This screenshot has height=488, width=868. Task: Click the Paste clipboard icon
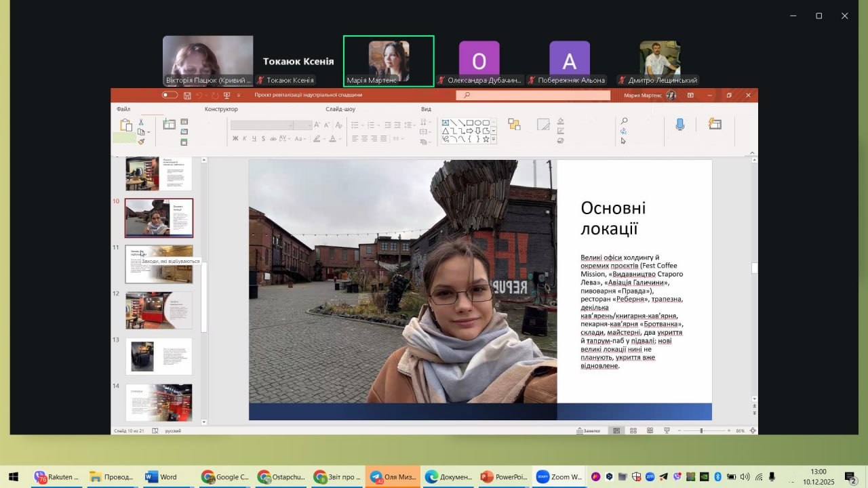(126, 125)
